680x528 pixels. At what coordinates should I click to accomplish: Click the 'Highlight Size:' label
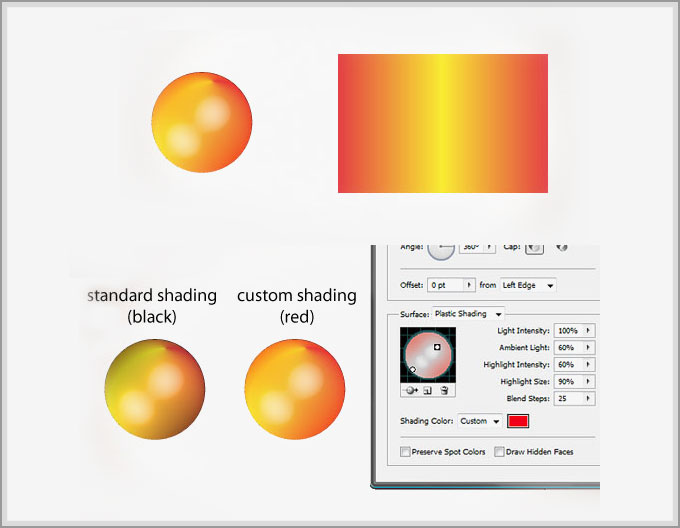point(525,382)
